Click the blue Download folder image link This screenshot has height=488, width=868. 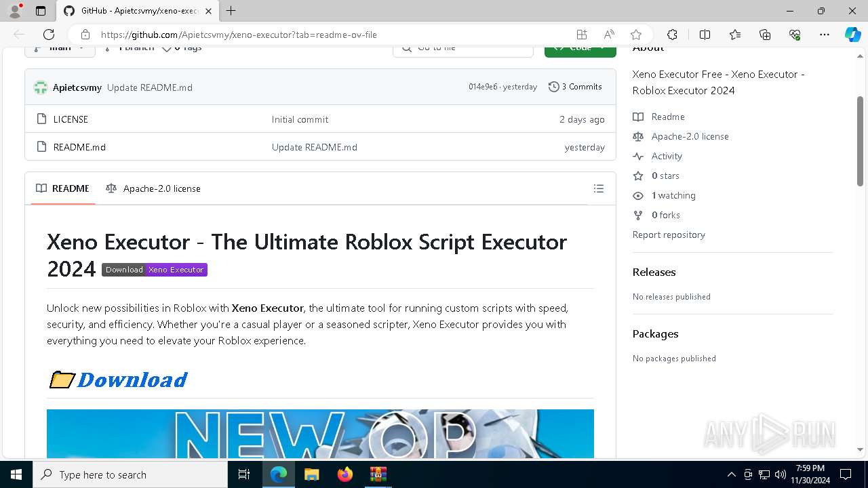click(119, 380)
